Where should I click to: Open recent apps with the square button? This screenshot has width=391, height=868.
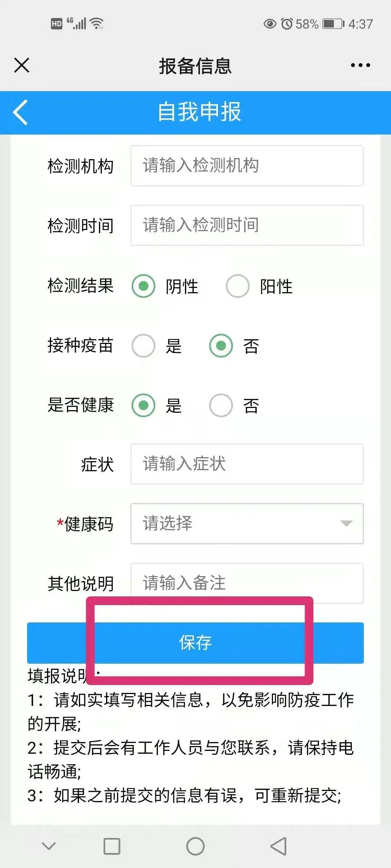(112, 846)
